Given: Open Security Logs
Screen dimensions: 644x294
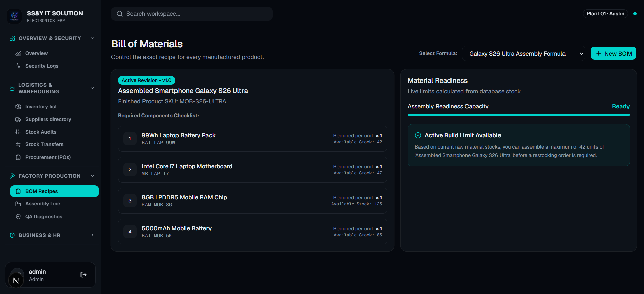Looking at the screenshot, I should point(55,66).
